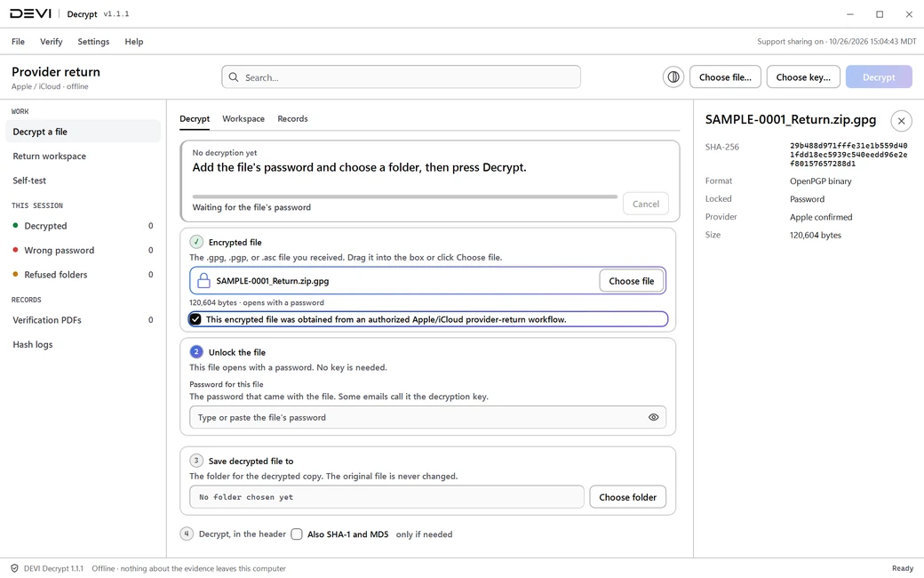This screenshot has width=924, height=578.
Task: Open the File menu
Action: click(19, 41)
